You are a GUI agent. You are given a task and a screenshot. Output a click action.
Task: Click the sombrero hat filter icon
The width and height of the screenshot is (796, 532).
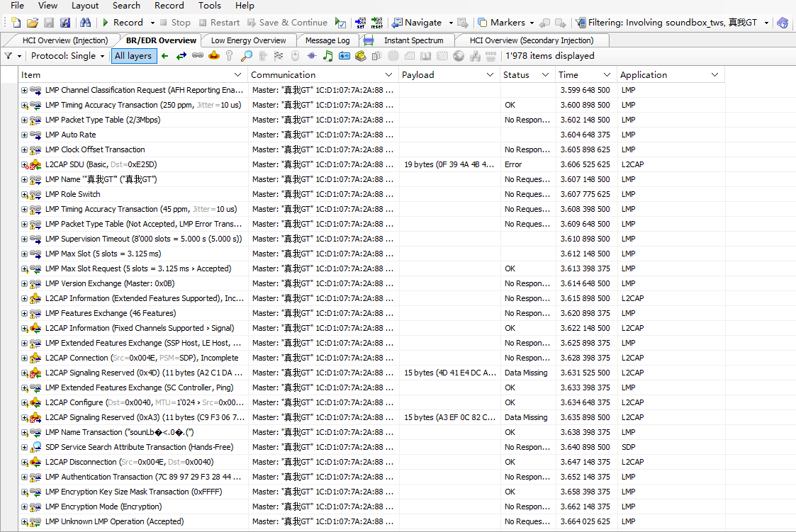214,56
